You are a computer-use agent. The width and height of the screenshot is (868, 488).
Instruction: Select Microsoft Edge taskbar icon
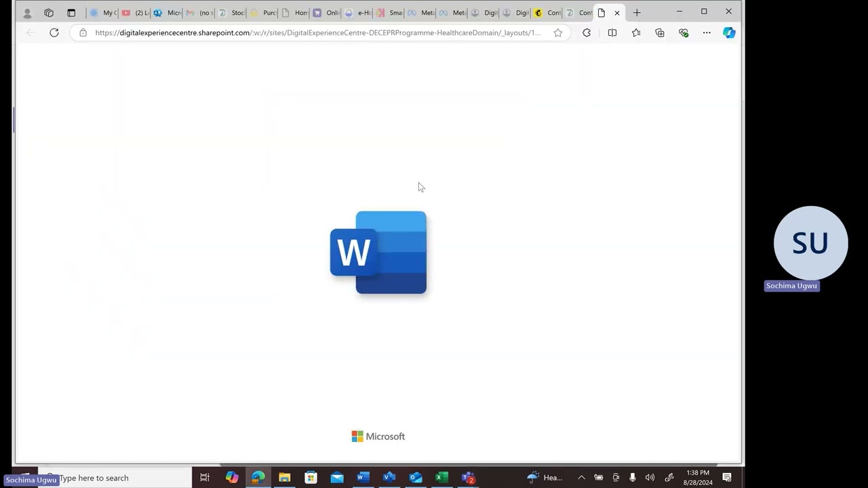(x=258, y=478)
